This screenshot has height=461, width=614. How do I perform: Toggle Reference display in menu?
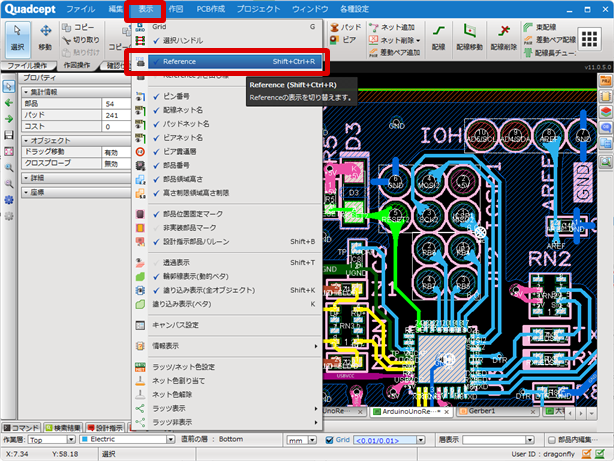pos(180,61)
